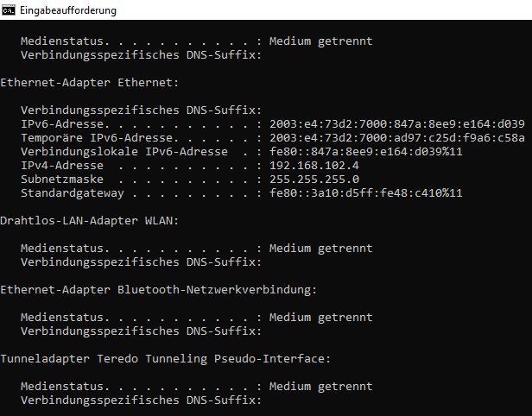
Task: Click the 'Verbindungslokale IPv6-Adresse' label
Action: [x=124, y=152]
